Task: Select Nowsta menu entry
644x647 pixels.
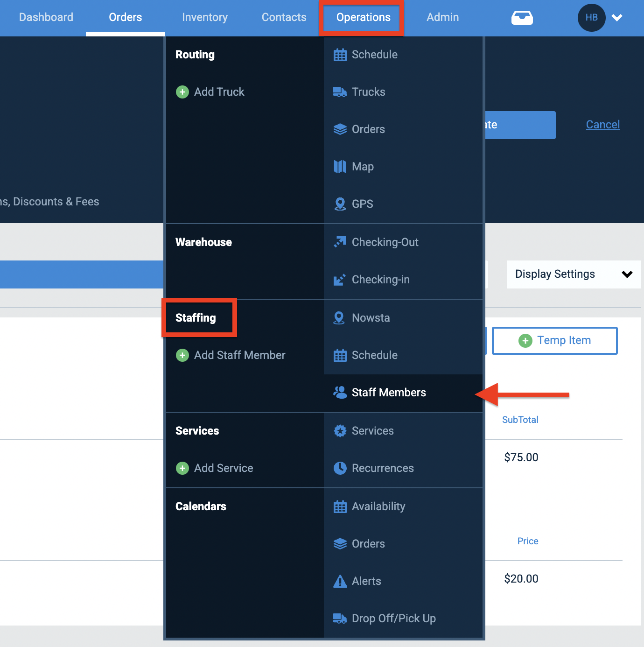Action: point(403,318)
